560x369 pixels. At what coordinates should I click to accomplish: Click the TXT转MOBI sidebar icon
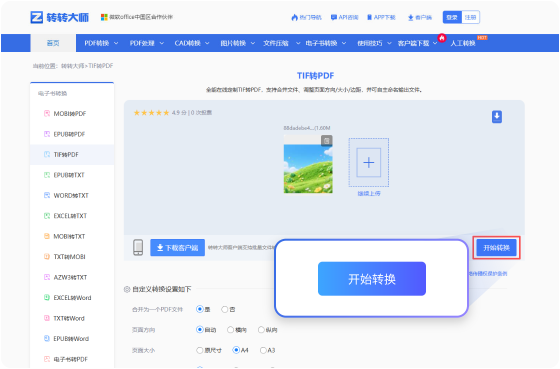point(47,256)
